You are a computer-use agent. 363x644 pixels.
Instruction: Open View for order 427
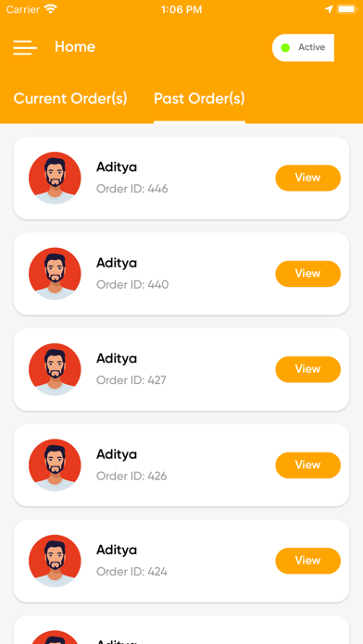[308, 369]
